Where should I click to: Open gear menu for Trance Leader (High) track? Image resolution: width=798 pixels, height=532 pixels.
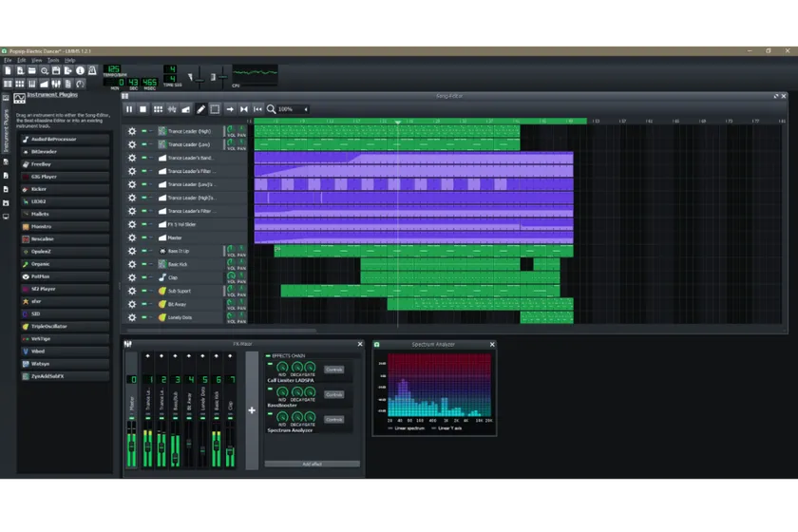pyautogui.click(x=132, y=131)
